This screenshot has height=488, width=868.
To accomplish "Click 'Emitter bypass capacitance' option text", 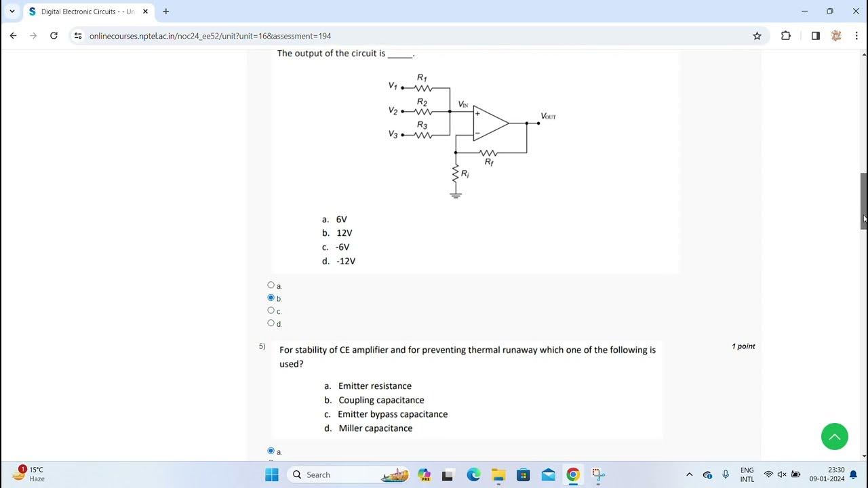I will click(393, 414).
